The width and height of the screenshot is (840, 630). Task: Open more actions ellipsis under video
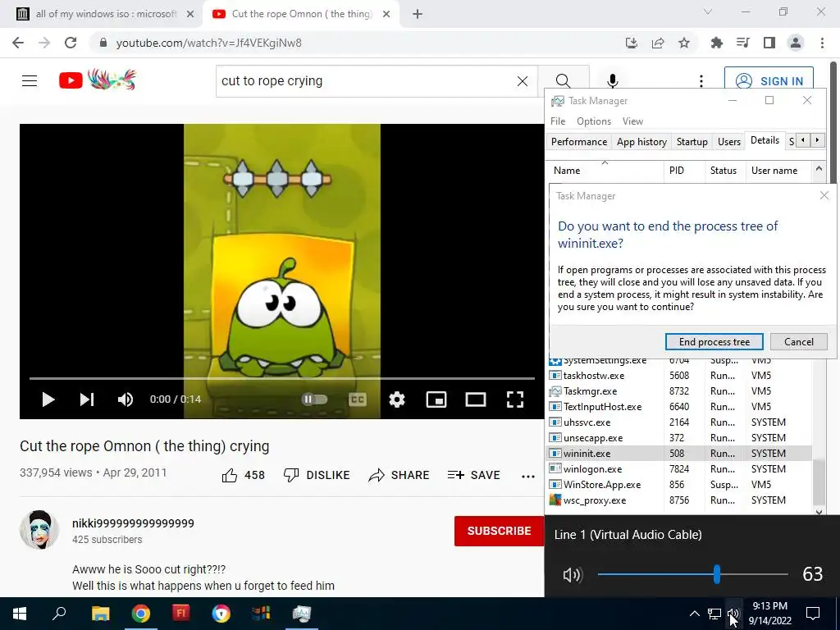528,476
